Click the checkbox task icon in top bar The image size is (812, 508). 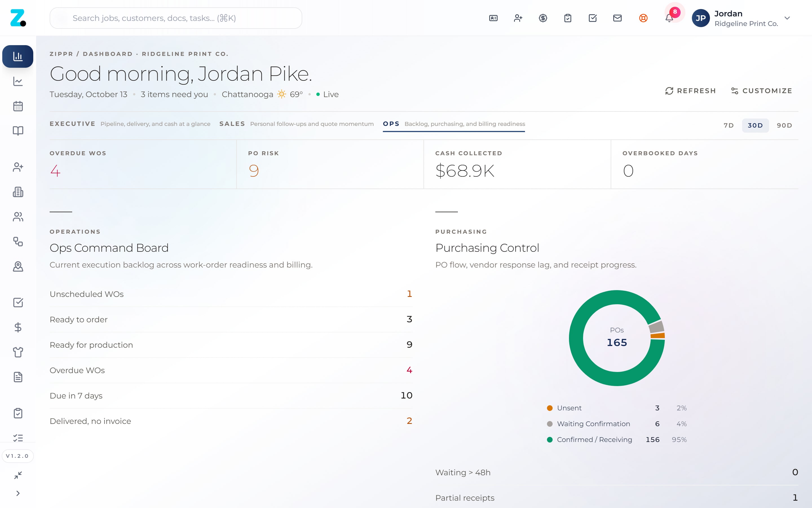click(x=593, y=18)
